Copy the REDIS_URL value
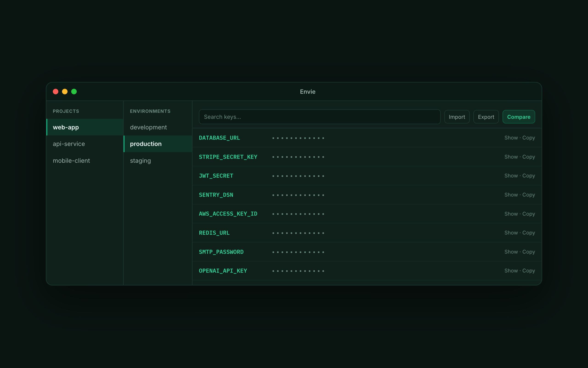This screenshot has height=368, width=588. tap(529, 233)
